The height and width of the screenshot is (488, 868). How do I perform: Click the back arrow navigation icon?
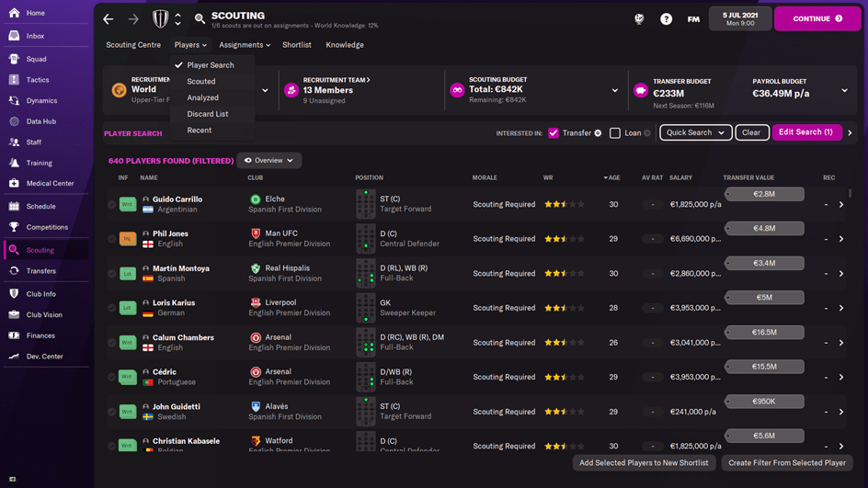pos(108,19)
